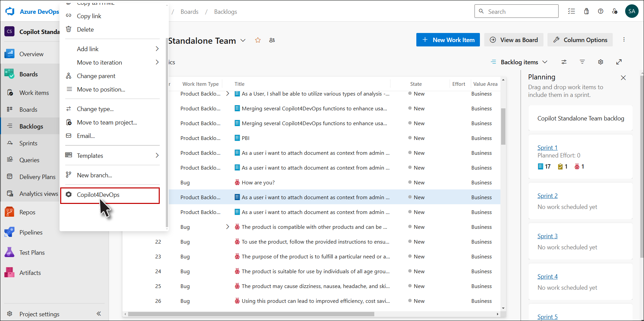644x321 pixels.
Task: Click the Column Options button
Action: (580, 40)
